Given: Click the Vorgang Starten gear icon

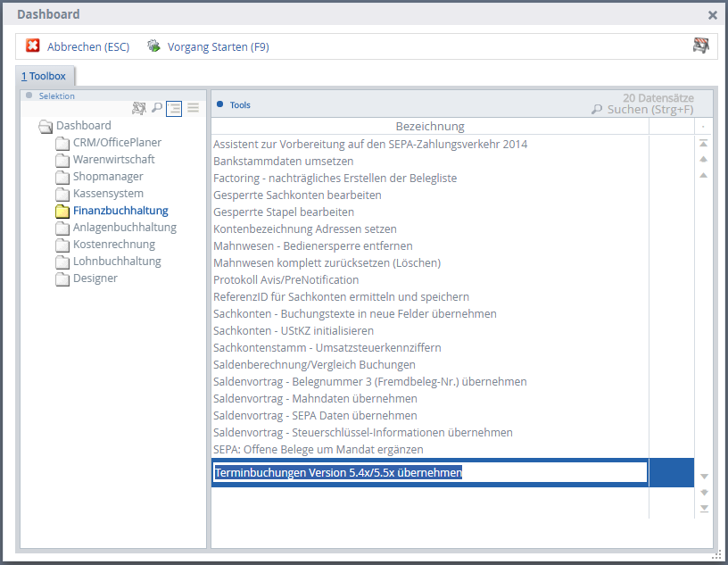Looking at the screenshot, I should [x=153, y=46].
